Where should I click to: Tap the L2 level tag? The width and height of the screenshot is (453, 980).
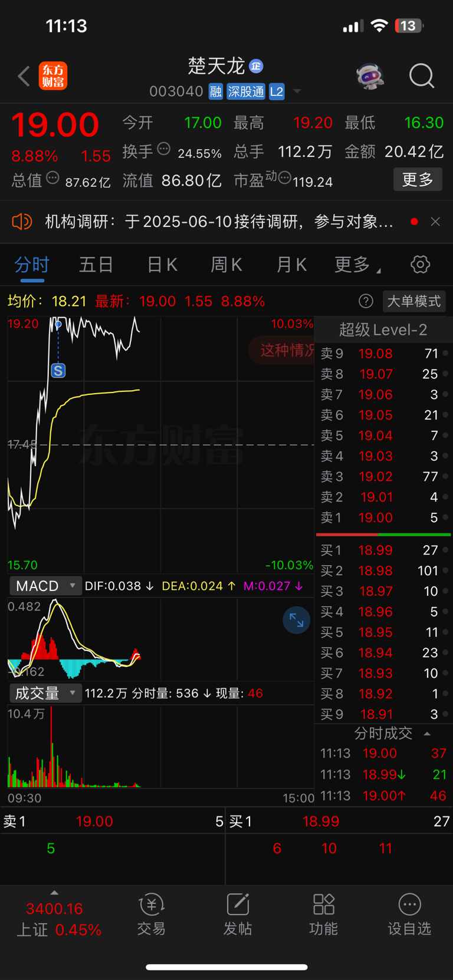(277, 91)
